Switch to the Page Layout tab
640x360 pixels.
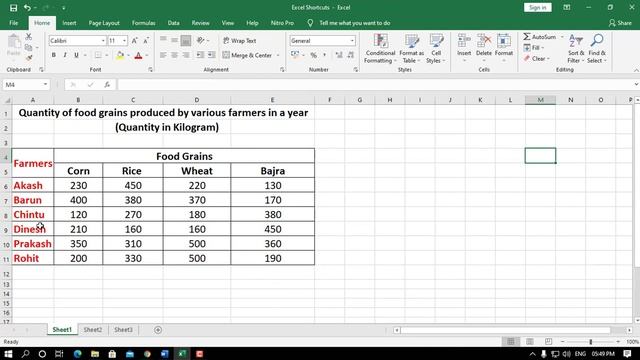104,23
